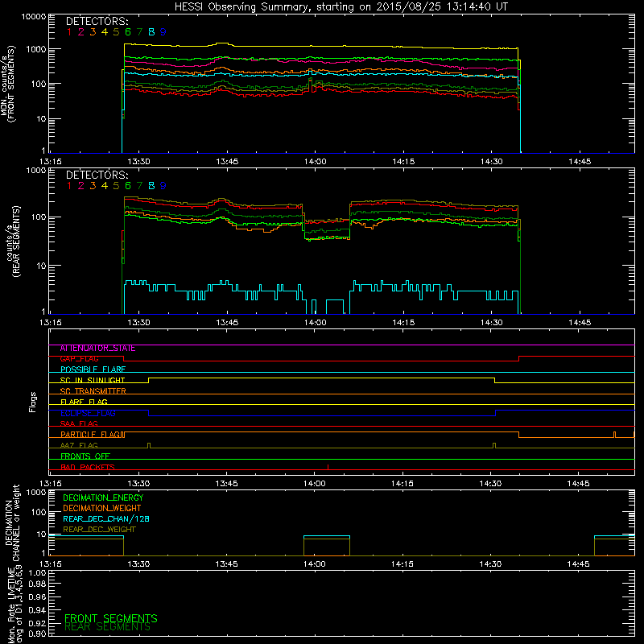644x644 pixels.
Task: Click the SC_IN_SUNLIGHT flag label
Action: click(x=93, y=380)
